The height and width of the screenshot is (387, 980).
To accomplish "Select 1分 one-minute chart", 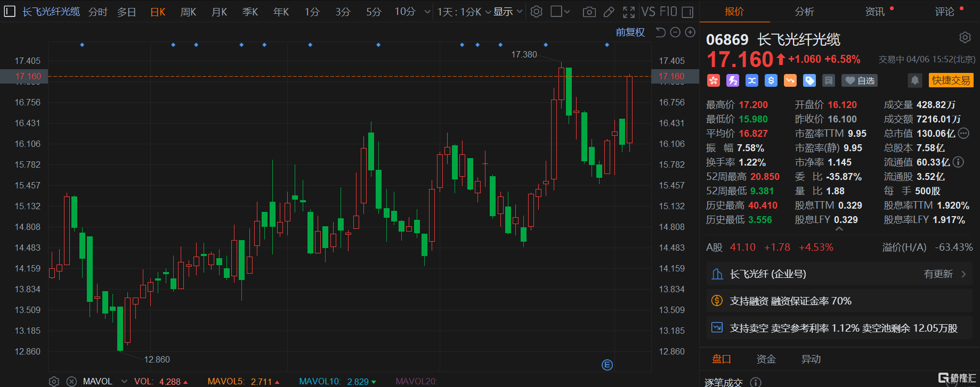I will [312, 12].
